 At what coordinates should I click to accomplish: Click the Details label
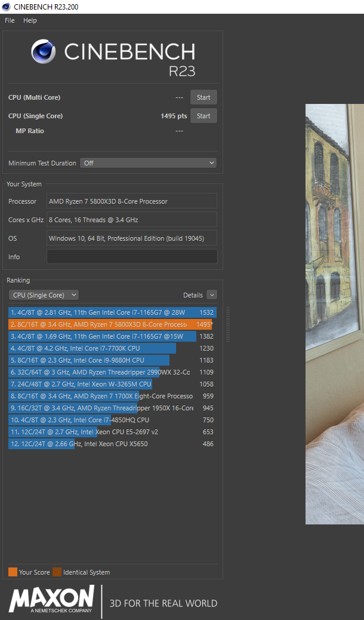click(193, 295)
